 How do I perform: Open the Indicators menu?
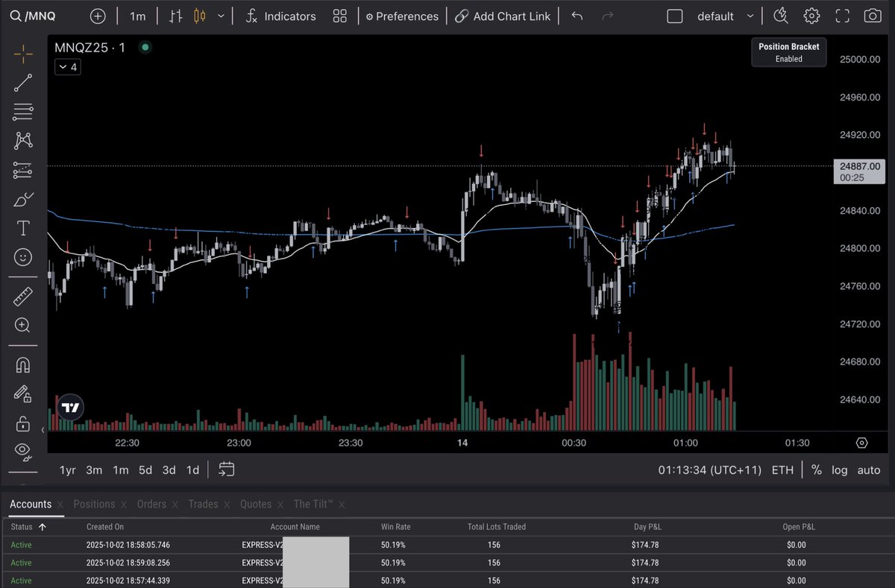coord(280,16)
